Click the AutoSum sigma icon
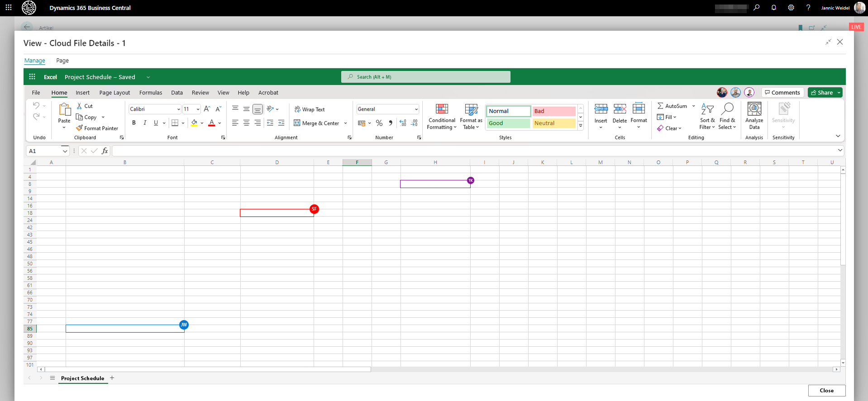Viewport: 868px width, 401px height. click(661, 106)
